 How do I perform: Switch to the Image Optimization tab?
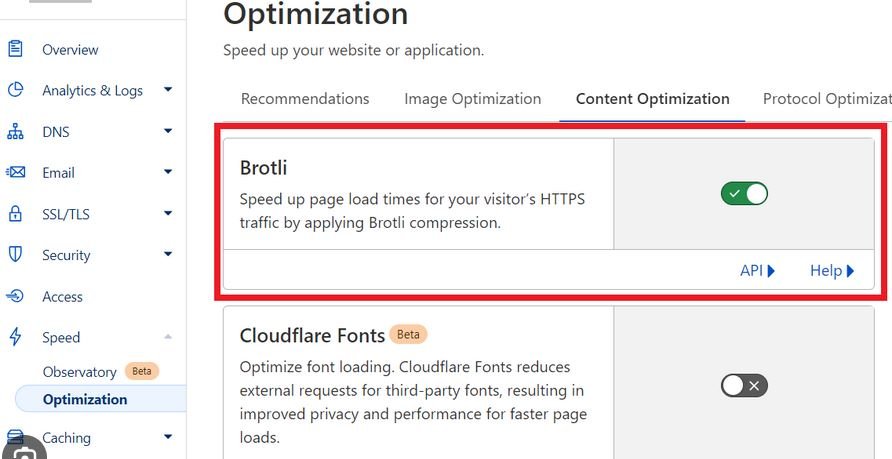click(472, 99)
